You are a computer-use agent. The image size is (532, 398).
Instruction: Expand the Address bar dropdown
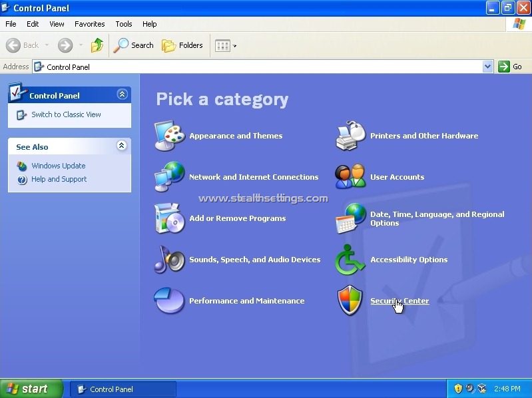[487, 67]
